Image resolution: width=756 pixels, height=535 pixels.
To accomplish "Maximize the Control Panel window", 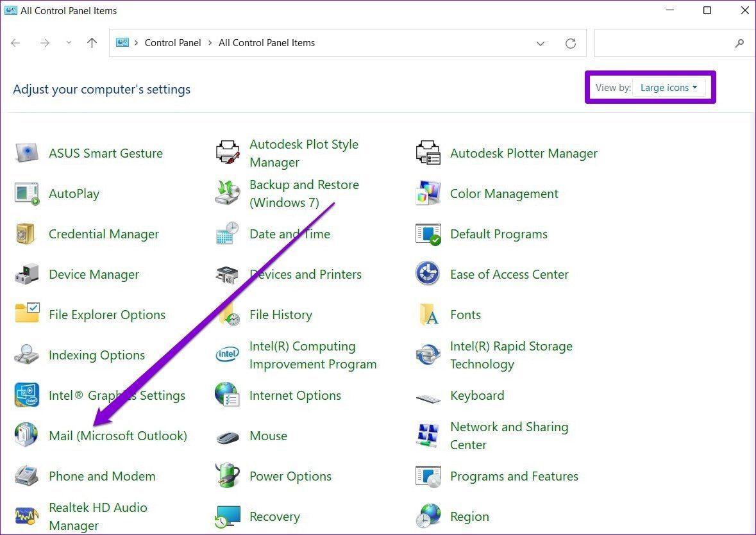I will [x=707, y=10].
